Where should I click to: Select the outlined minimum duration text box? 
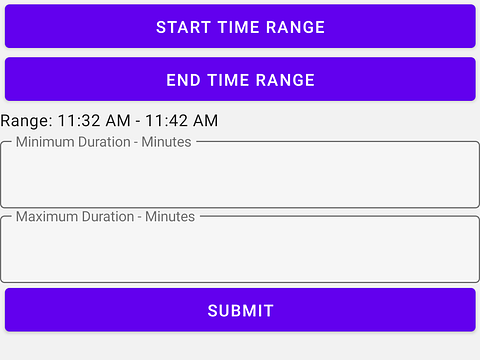(240, 175)
